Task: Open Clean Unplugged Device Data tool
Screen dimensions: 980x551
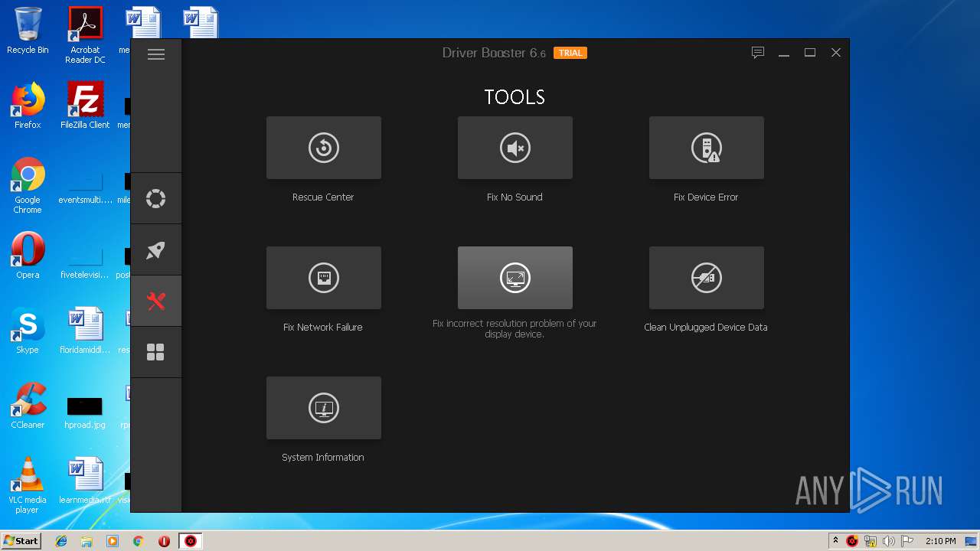Action: click(x=707, y=278)
